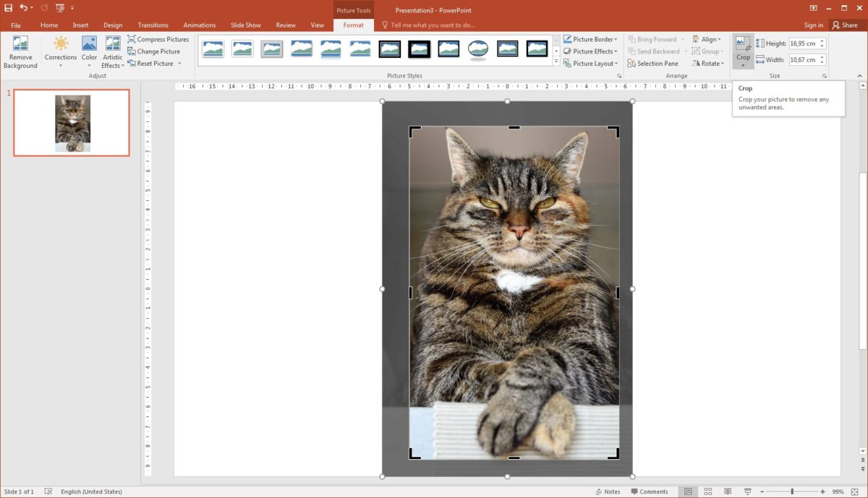This screenshot has height=498, width=868.
Task: Start Slide Show from the status bar
Action: [x=747, y=491]
